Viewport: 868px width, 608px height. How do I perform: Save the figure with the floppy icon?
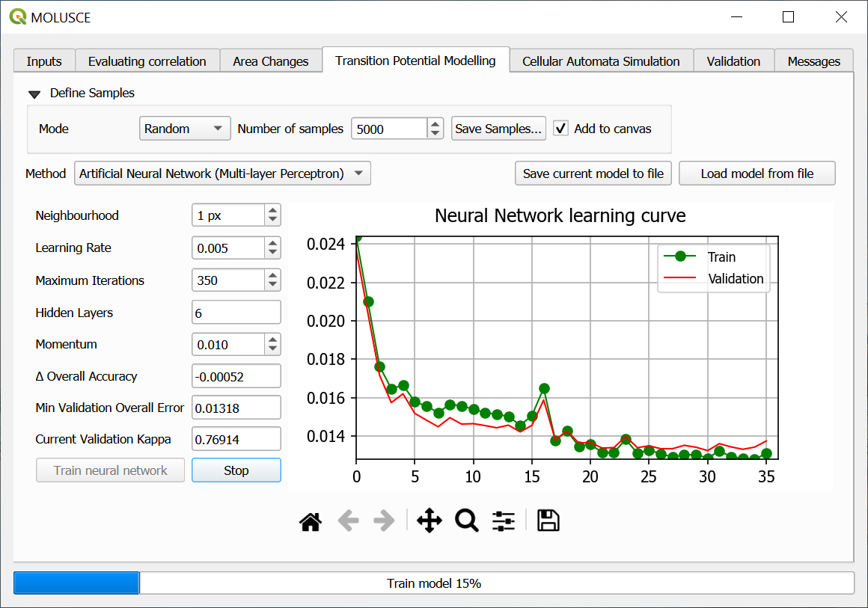(548, 521)
